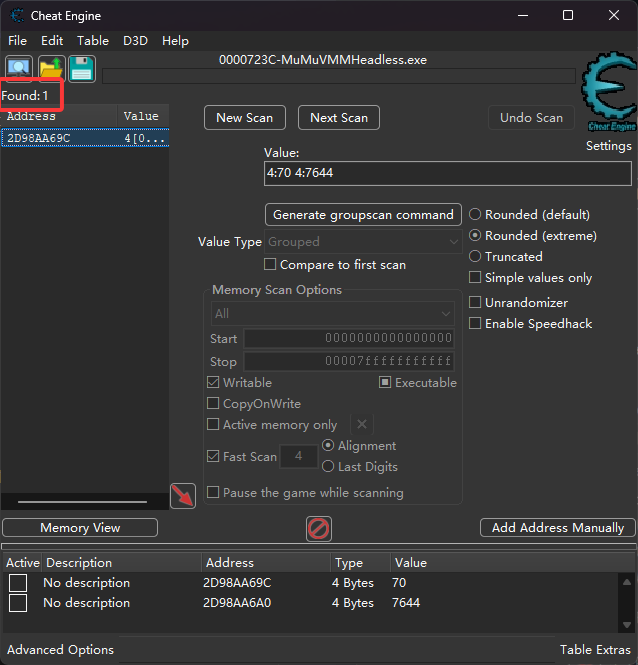Click Address column header in results list

point(59,116)
